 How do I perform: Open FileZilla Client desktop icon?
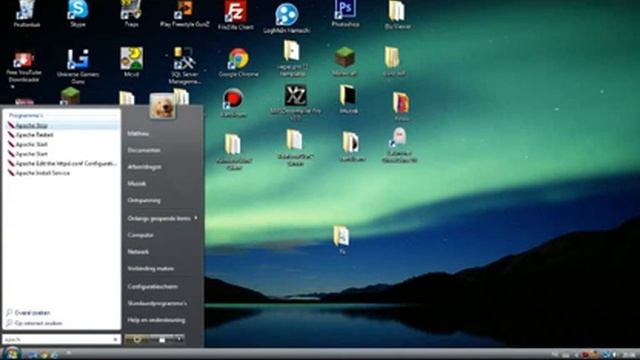tap(236, 15)
